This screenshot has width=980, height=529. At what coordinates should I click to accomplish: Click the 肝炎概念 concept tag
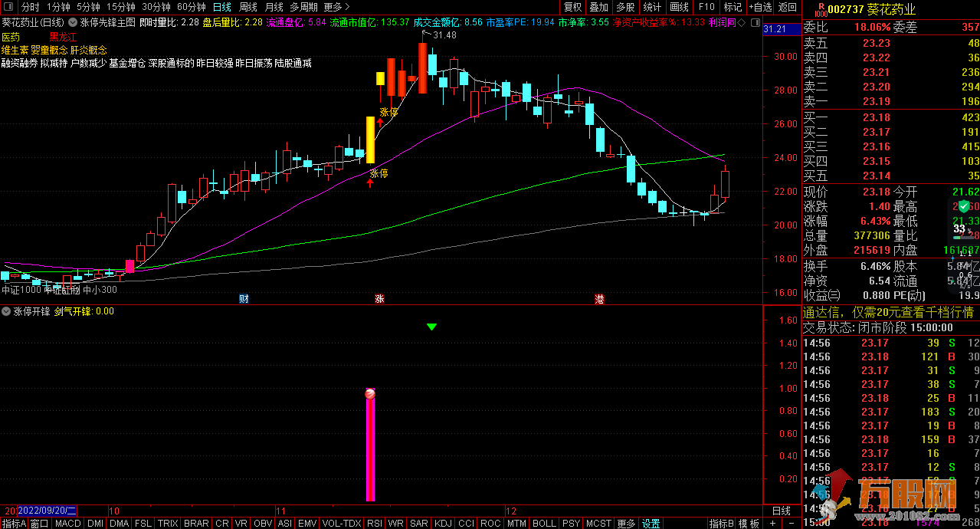(88, 49)
